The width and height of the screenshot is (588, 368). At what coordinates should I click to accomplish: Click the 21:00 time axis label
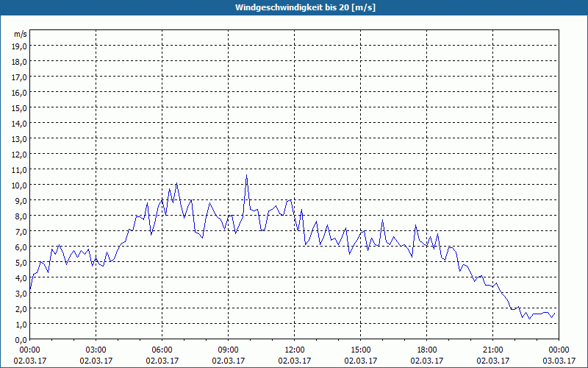click(492, 350)
